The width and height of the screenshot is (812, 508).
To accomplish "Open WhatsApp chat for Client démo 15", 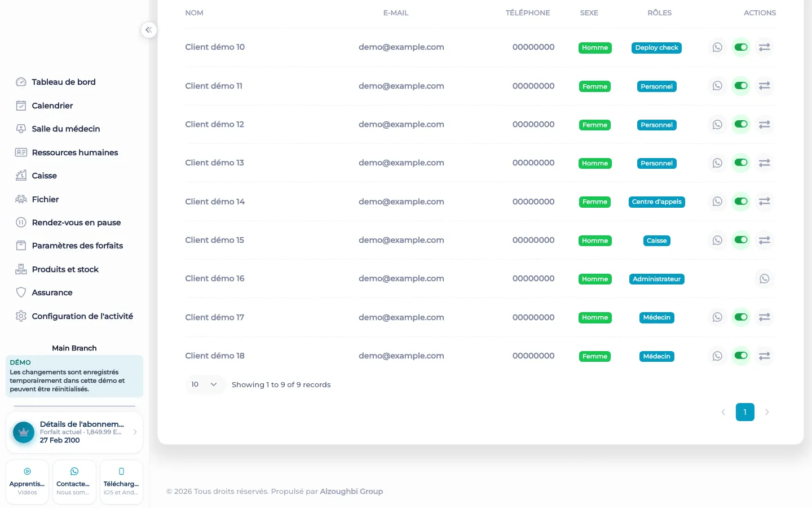I will [717, 240].
